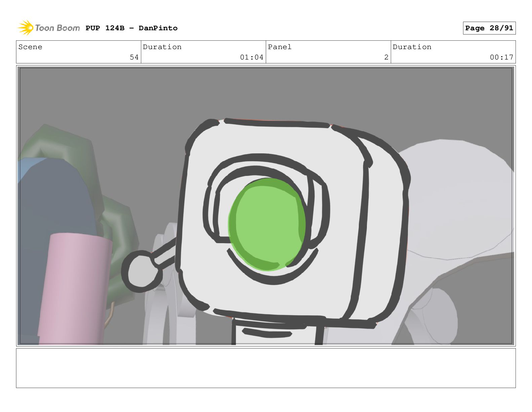This screenshot has height=412, width=532.
Task: Click the 'Scene' header label
Action: click(30, 47)
